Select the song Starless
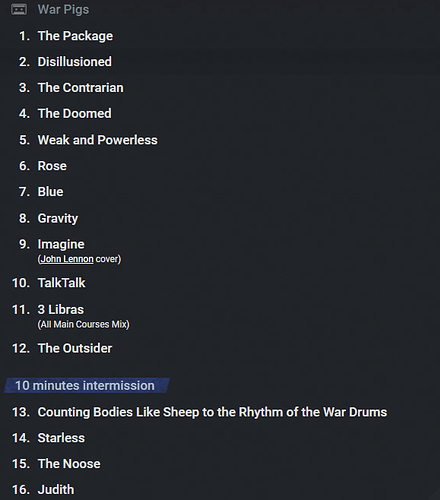This screenshot has width=440, height=500. point(61,438)
